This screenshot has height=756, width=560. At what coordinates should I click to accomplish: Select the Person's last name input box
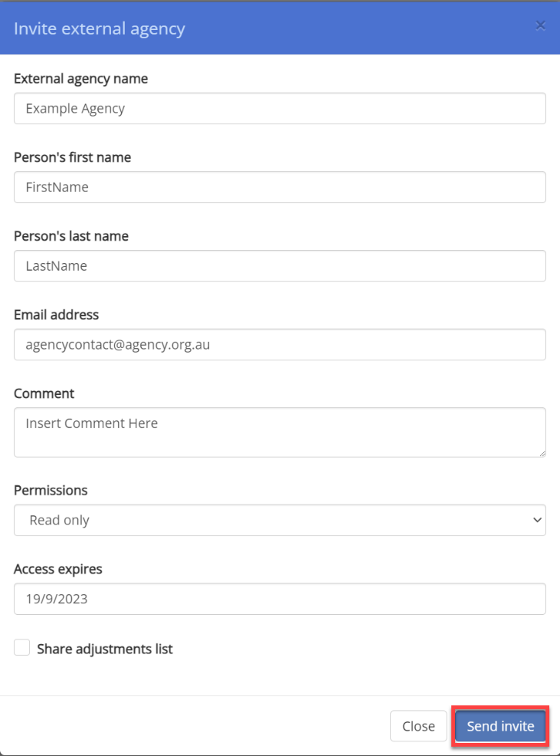coord(280,265)
